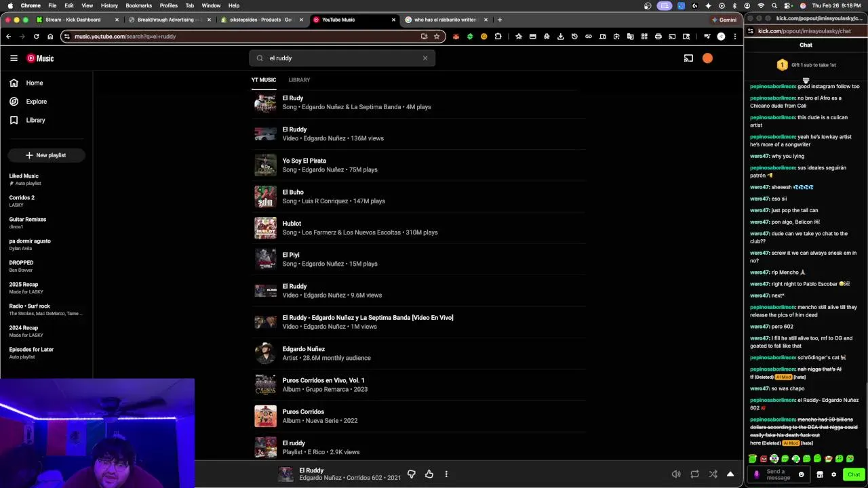The image size is (868, 488).
Task: Clear the 'el ruddy' search with X
Action: 425,58
